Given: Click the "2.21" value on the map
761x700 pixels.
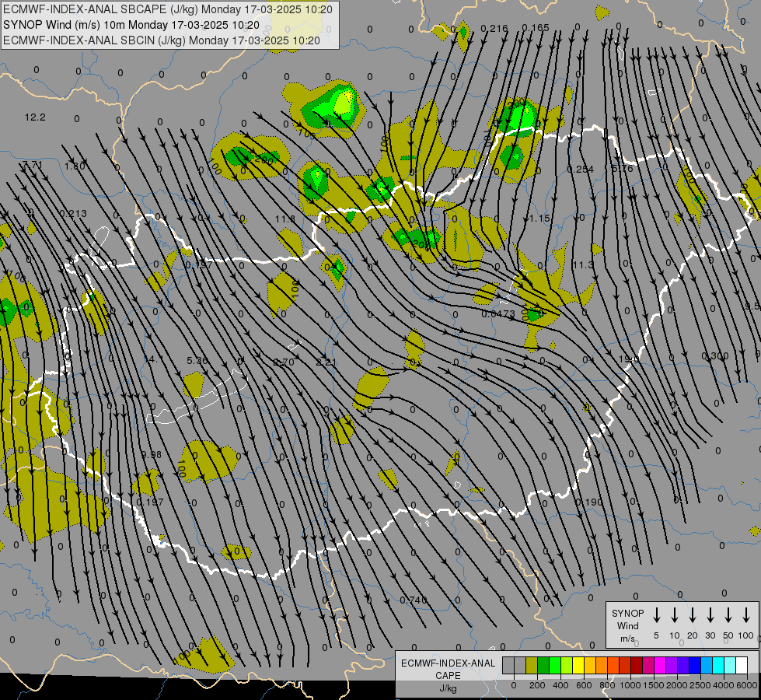Looking at the screenshot, I should 326,362.
